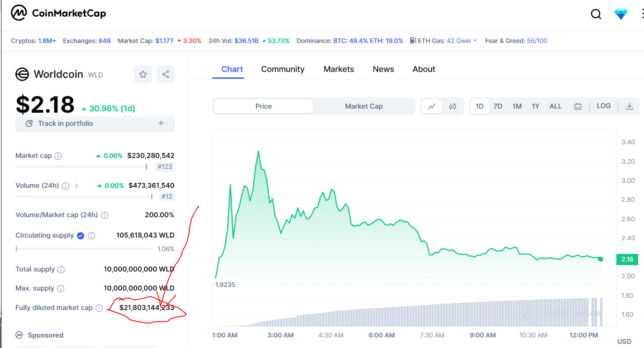Click the $2.18 price heading
This screenshot has width=644, height=348.
(x=45, y=105)
